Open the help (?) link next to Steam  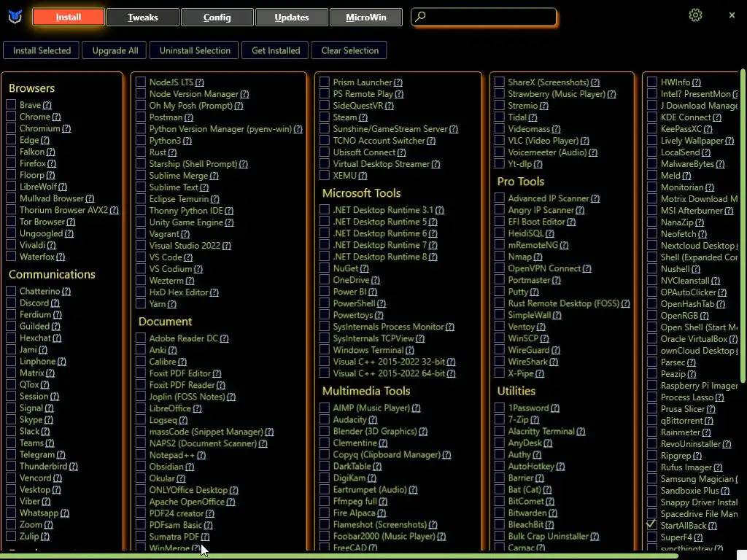(363, 117)
